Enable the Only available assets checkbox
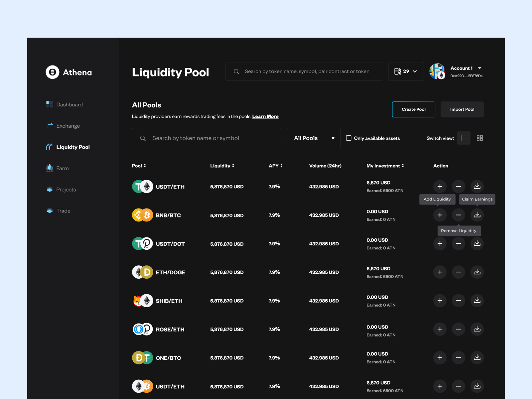 point(348,138)
